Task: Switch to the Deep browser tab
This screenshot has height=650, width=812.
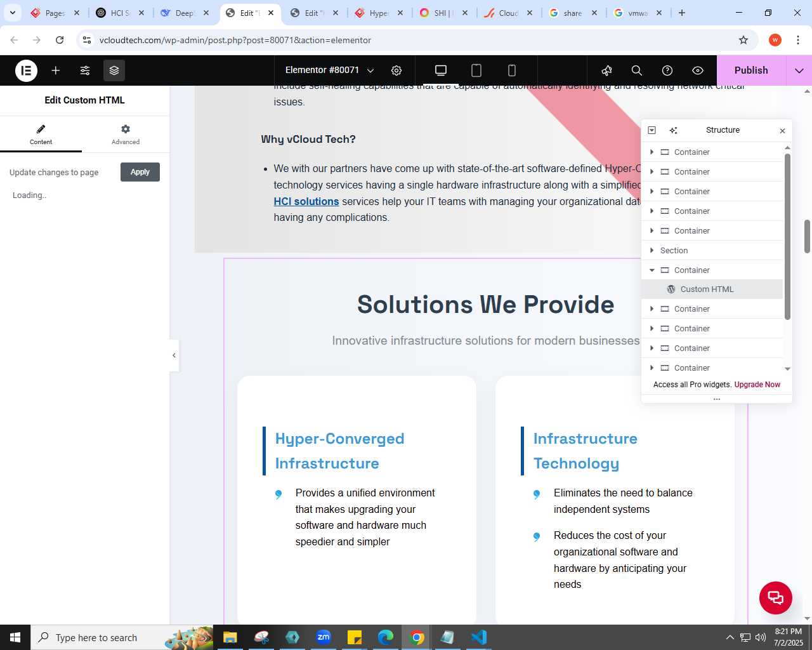Action: coord(184,13)
